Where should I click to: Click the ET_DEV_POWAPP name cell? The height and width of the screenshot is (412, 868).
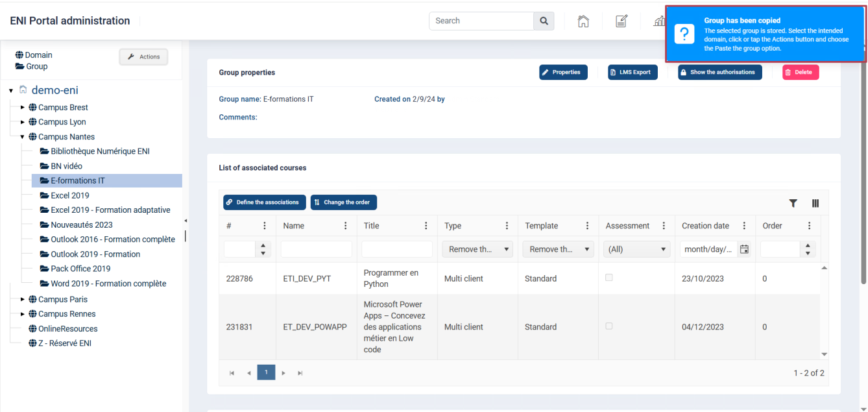pos(315,327)
